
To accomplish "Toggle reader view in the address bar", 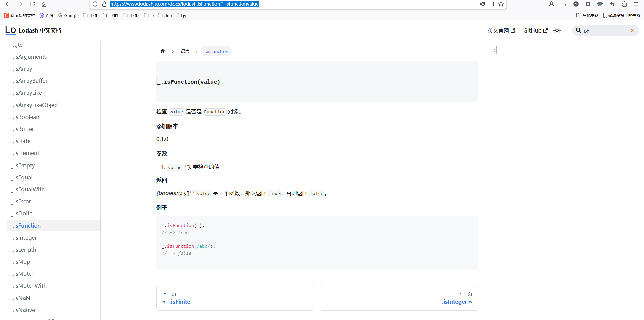I will 491,4.
